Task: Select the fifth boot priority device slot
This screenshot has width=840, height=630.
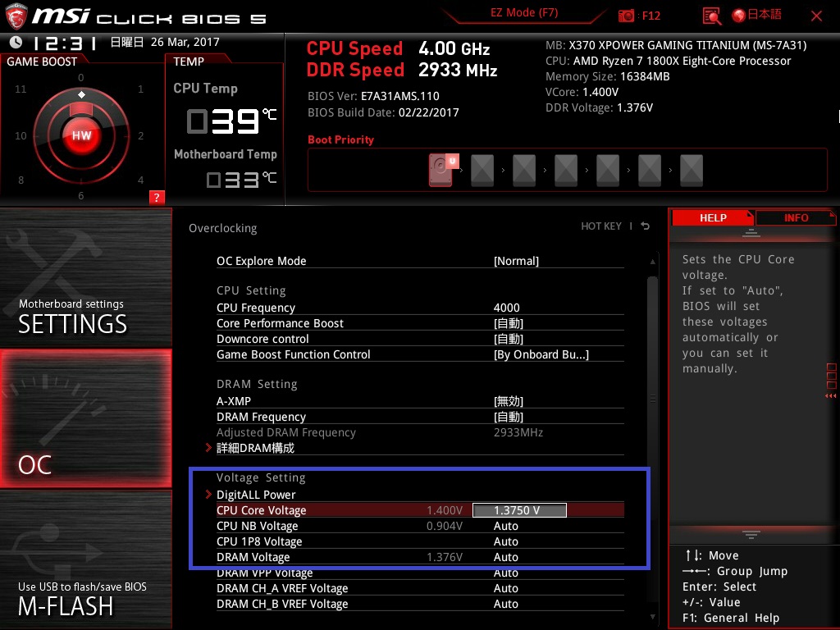Action: pyautogui.click(x=608, y=171)
